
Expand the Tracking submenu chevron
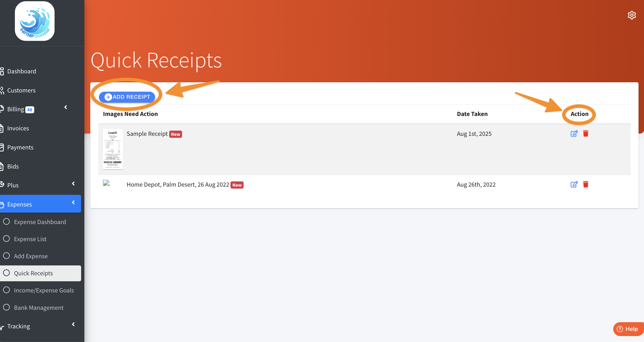73,324
